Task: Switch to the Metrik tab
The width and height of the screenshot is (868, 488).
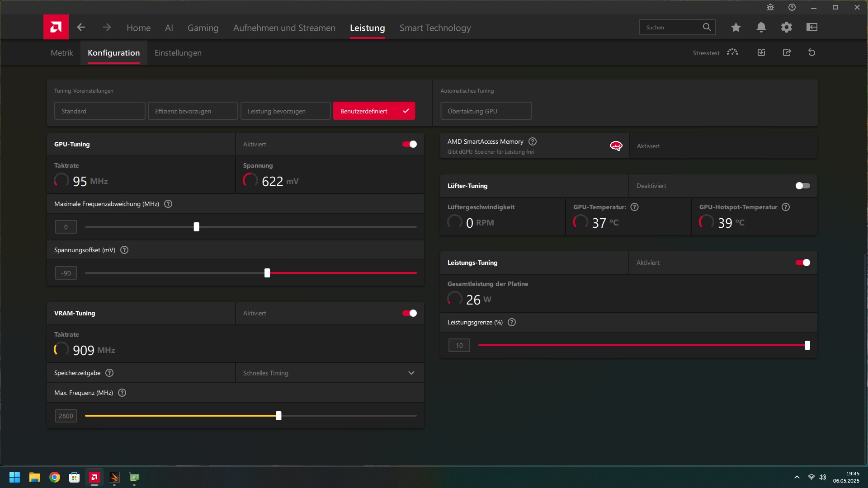Action: click(61, 53)
